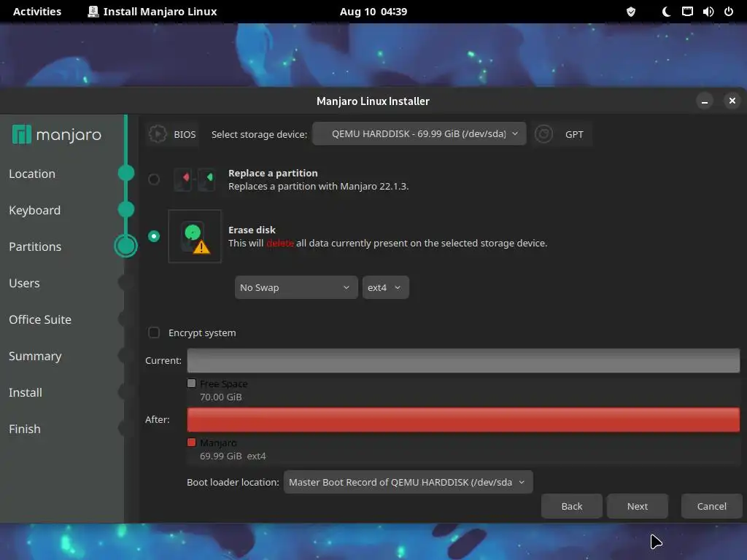
Task: Click the red Manjaro partition swatch
Action: click(x=192, y=443)
